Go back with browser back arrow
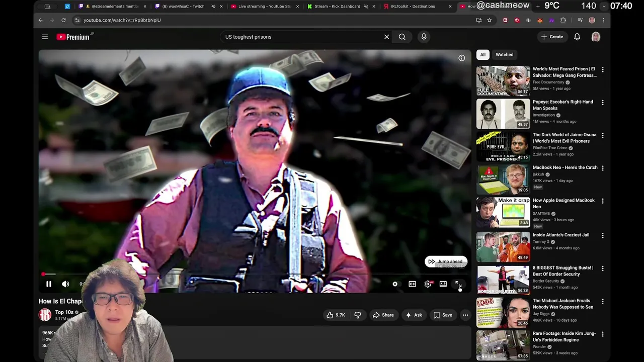Image resolution: width=644 pixels, height=362 pixels. point(41,20)
